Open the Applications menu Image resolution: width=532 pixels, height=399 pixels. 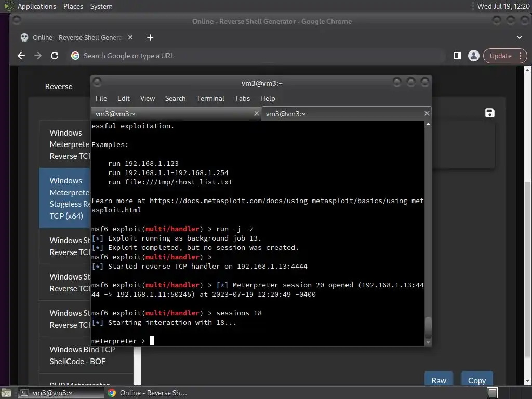click(37, 6)
